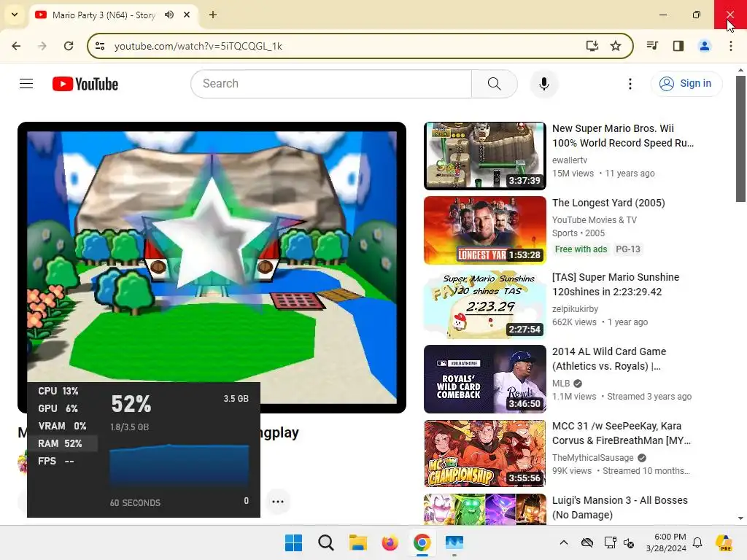This screenshot has width=747, height=560.
Task: Click the install app icon in address bar
Action: click(x=592, y=46)
